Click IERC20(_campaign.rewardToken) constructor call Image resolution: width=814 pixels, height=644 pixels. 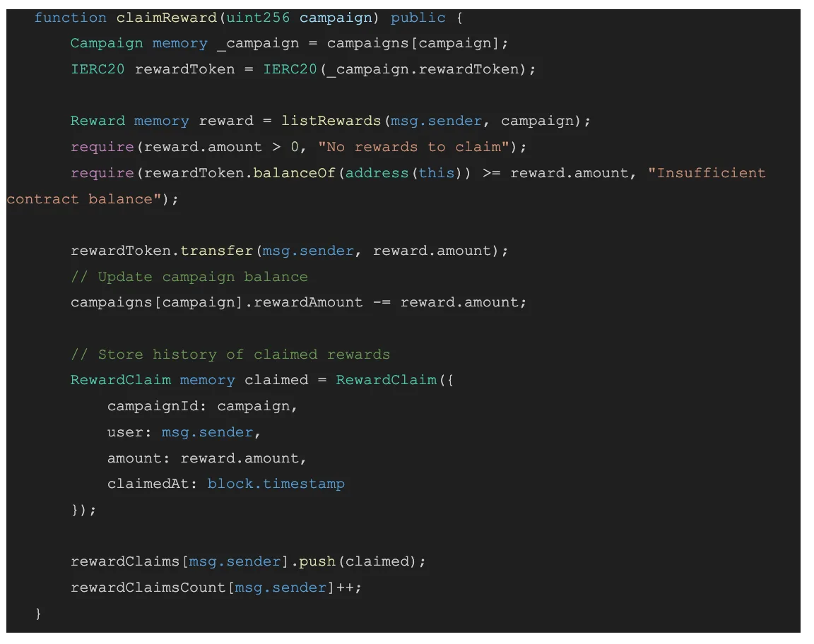click(x=396, y=69)
